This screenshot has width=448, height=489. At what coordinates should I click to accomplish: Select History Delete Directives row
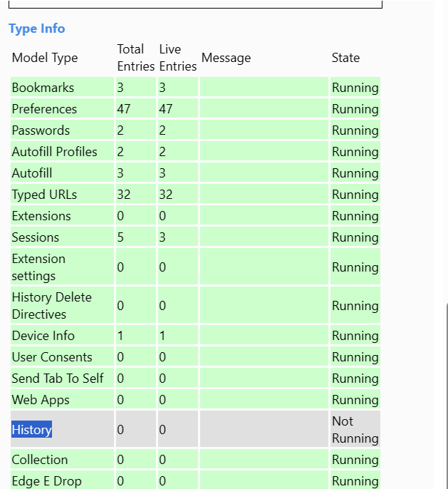(51, 306)
